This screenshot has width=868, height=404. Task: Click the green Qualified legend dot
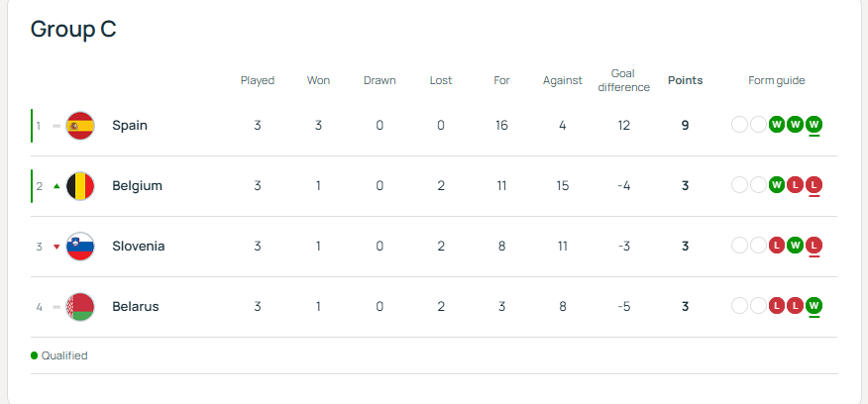click(35, 355)
